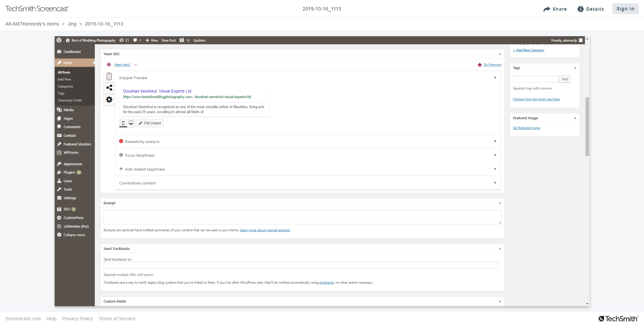Click the WPForms sidebar icon
This screenshot has height=325, width=644.
[x=59, y=153]
